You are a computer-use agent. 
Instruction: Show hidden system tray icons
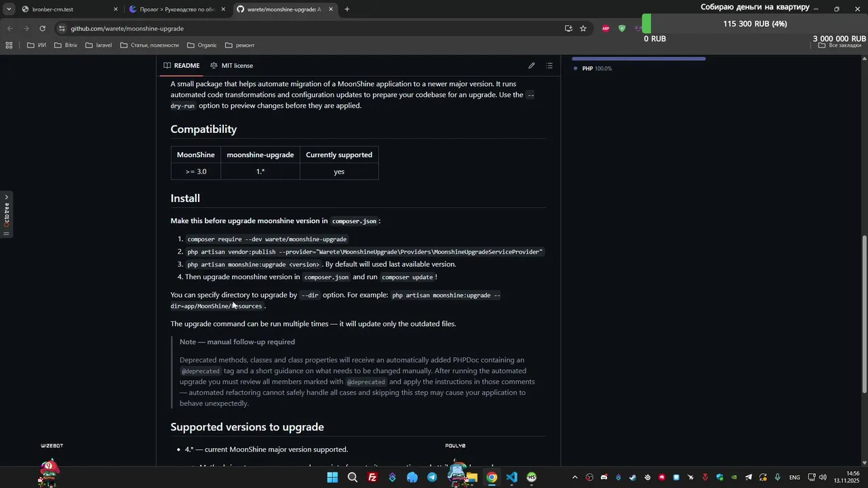575,477
